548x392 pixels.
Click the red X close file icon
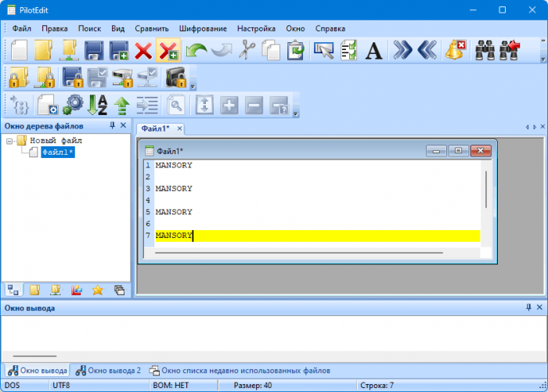(x=142, y=51)
